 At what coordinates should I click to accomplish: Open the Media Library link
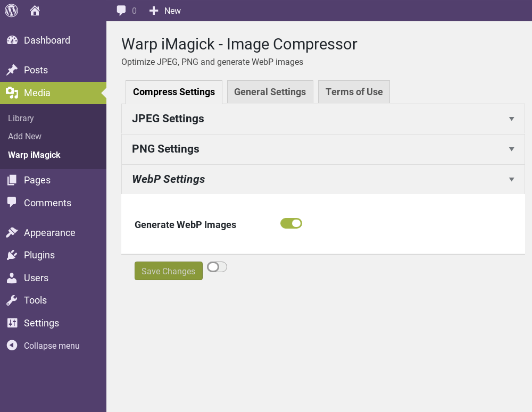coord(21,119)
